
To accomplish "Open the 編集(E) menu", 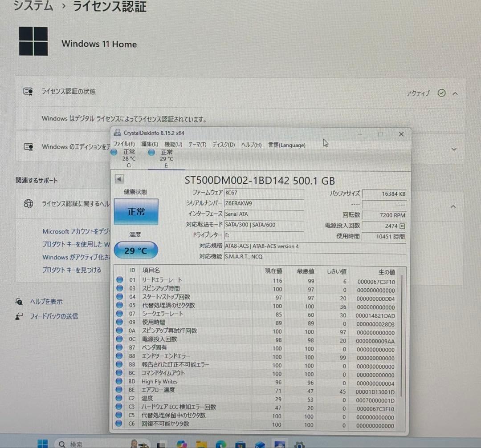I will pyautogui.click(x=149, y=144).
